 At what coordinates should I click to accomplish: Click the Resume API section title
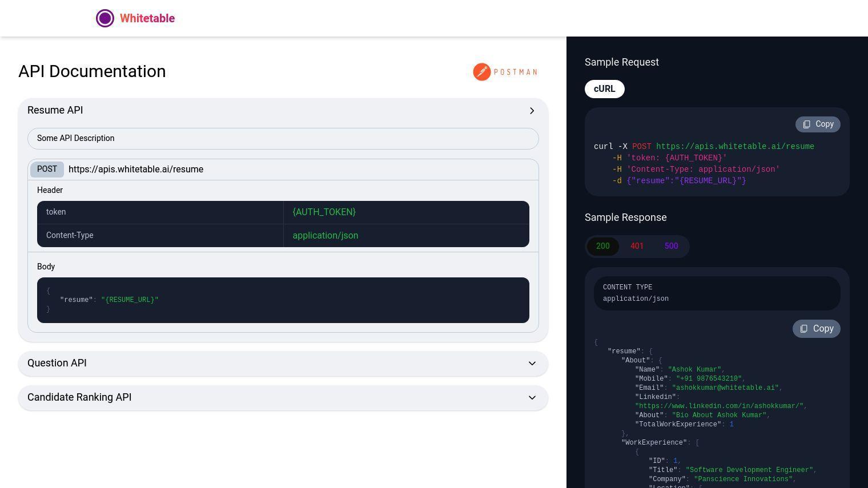(55, 110)
